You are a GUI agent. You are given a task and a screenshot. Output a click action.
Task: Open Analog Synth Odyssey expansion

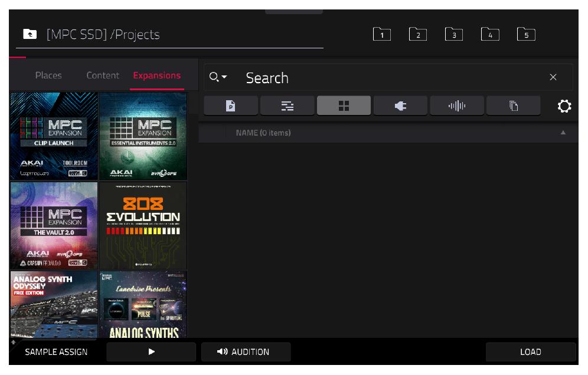coord(54,305)
